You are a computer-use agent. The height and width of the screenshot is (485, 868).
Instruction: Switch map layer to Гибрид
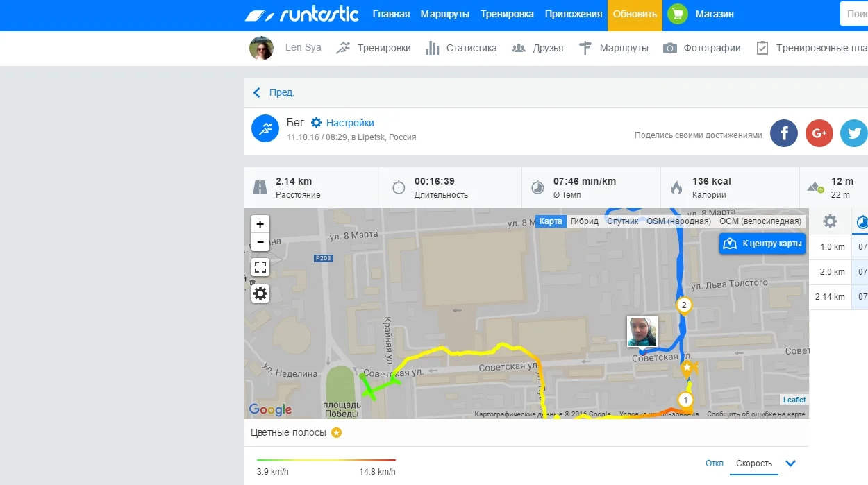coord(584,221)
